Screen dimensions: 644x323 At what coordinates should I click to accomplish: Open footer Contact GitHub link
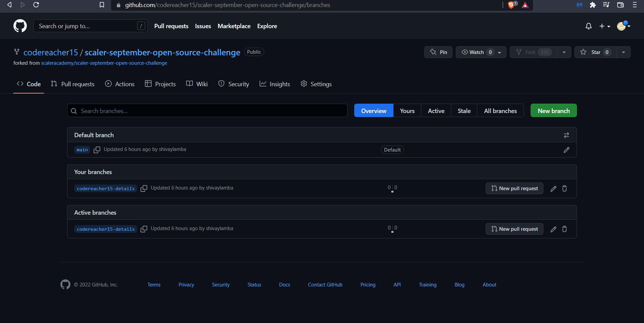point(325,284)
